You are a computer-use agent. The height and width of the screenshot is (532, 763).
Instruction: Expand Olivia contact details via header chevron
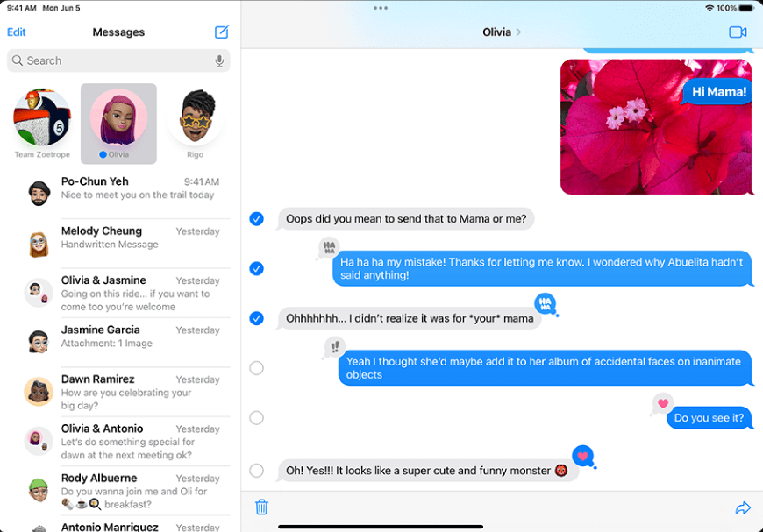(x=518, y=32)
